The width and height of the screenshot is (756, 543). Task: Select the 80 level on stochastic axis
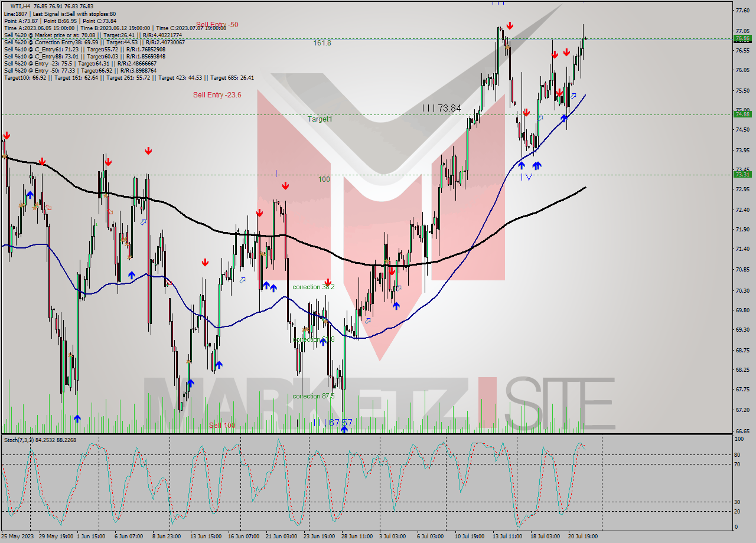(738, 454)
